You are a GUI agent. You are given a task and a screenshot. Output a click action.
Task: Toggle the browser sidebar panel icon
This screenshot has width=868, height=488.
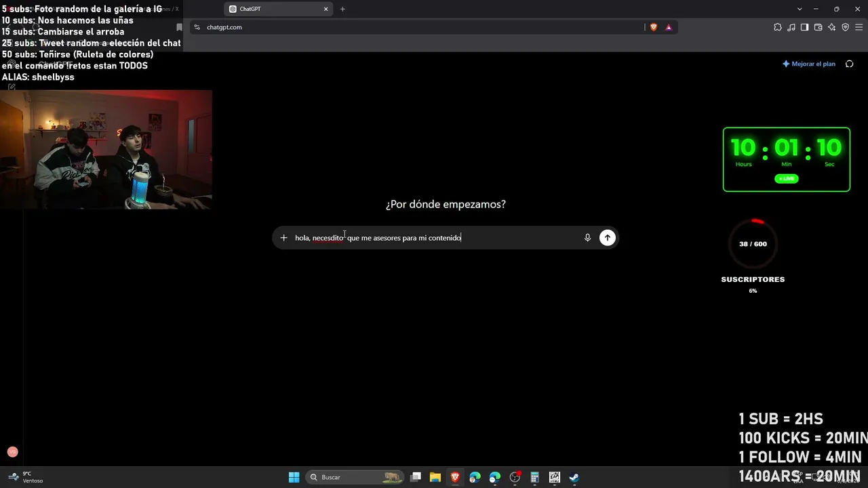(804, 27)
